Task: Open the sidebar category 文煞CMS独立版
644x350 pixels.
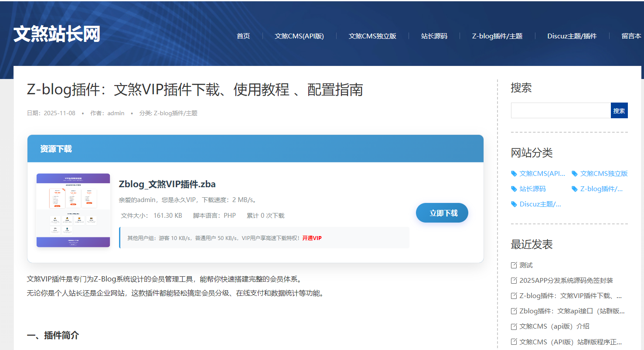Action: click(604, 174)
